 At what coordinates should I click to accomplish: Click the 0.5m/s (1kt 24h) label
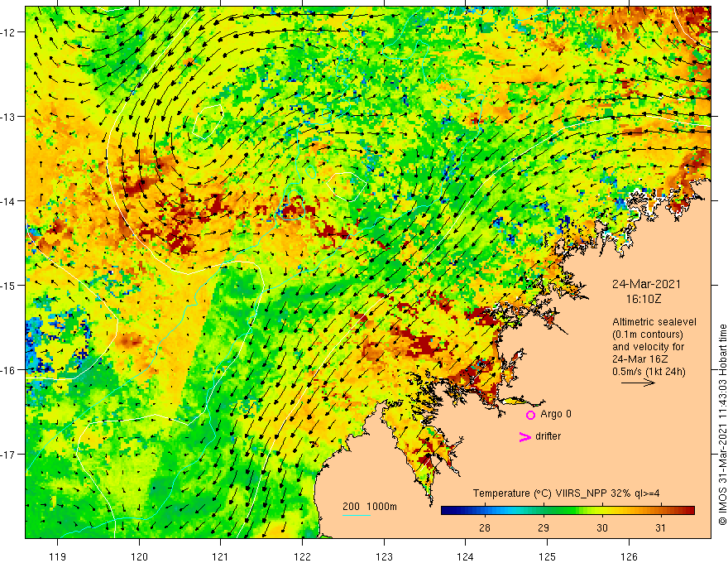click(x=649, y=372)
